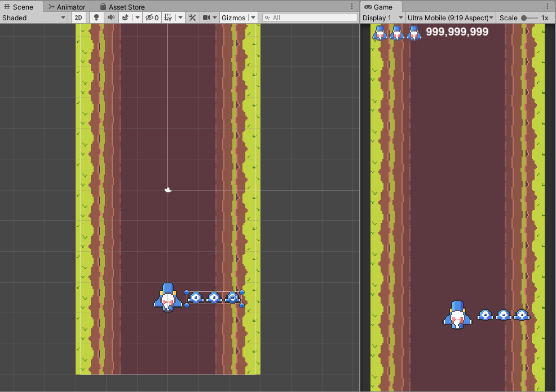Open the scene effects dropdown arrow

coord(138,17)
